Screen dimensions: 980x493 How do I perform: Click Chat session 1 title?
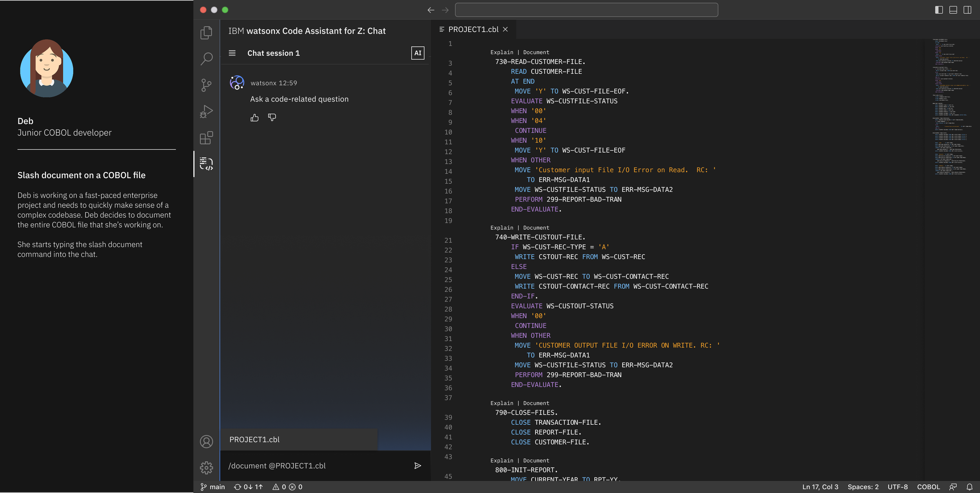click(273, 53)
